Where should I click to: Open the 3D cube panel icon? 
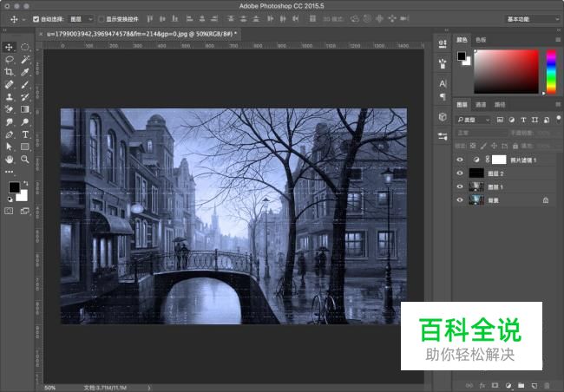tap(443, 117)
